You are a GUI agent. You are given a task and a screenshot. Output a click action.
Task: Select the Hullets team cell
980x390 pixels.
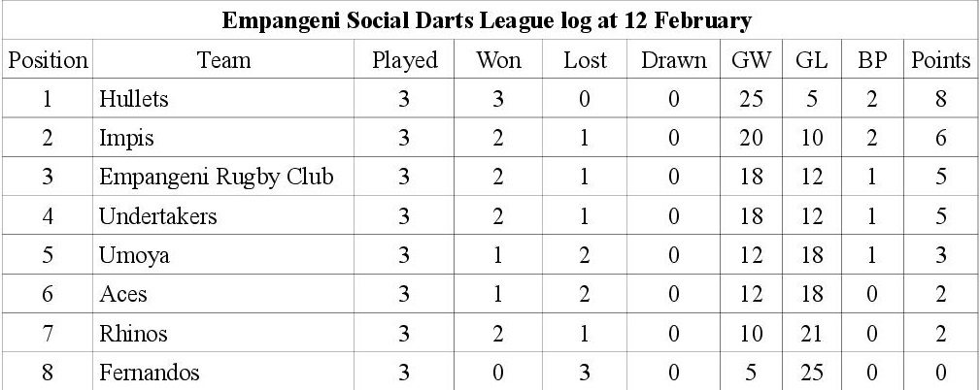pos(134,99)
